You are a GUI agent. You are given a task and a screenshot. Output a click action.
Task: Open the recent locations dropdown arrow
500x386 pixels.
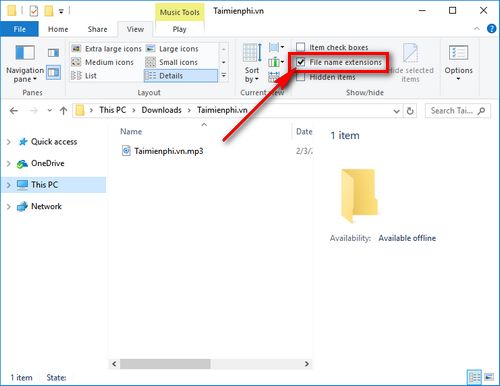click(x=49, y=110)
